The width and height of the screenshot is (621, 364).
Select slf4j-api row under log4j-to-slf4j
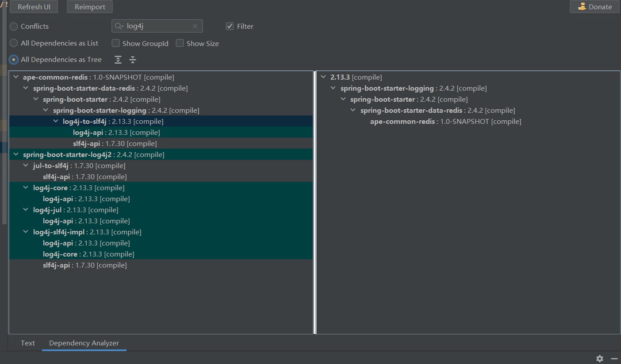tap(161, 143)
